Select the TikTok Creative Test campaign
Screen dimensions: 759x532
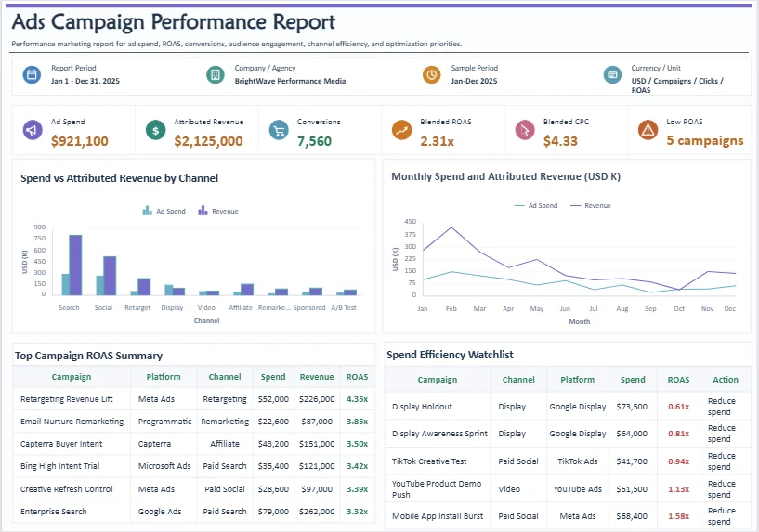coord(429,461)
